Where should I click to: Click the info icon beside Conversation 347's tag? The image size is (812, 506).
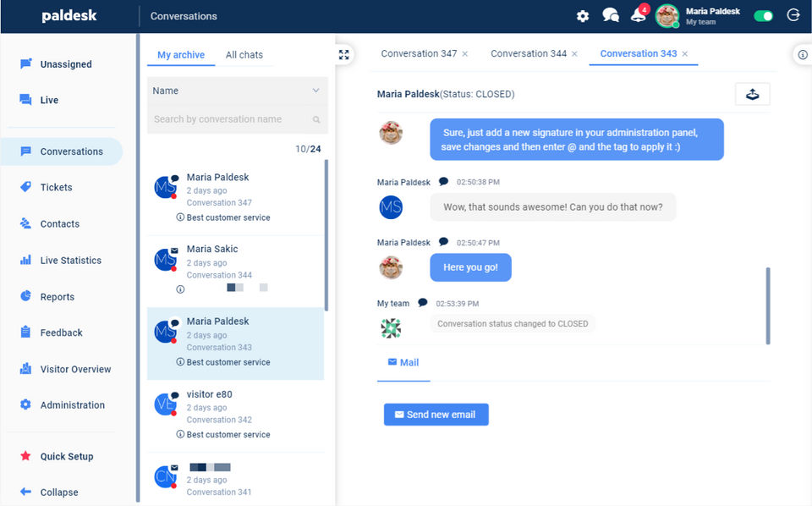pos(180,217)
